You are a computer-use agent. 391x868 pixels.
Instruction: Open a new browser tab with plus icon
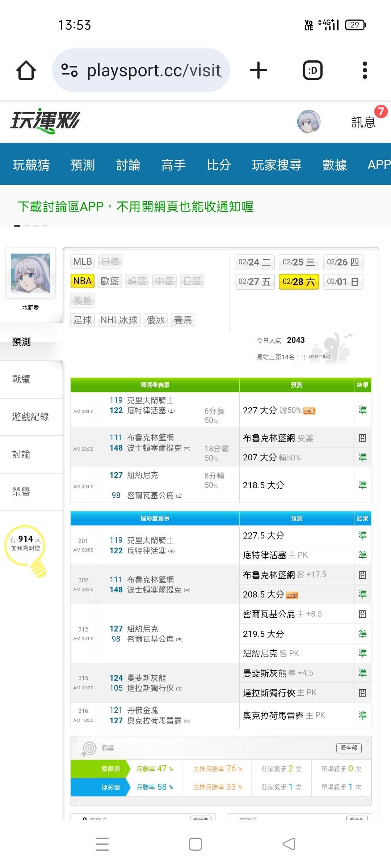tap(258, 70)
